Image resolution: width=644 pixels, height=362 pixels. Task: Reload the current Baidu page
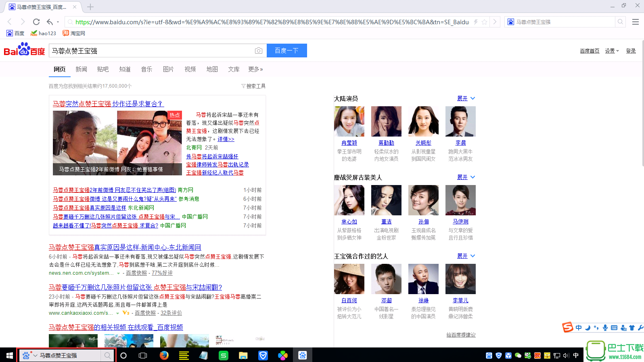pyautogui.click(x=36, y=22)
